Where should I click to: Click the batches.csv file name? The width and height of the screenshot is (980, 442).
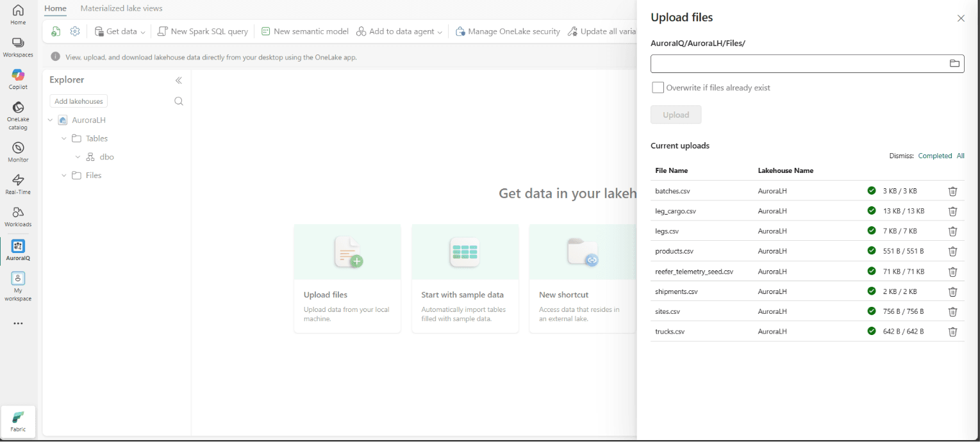[672, 191]
